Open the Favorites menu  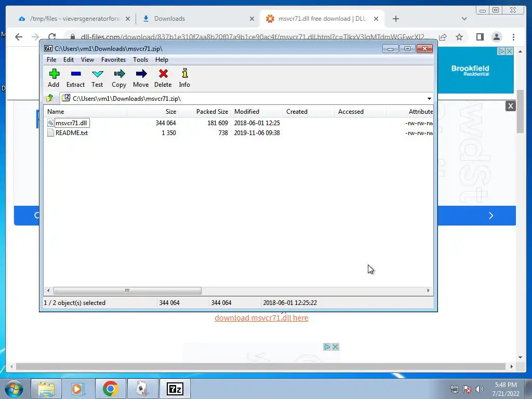pos(114,60)
